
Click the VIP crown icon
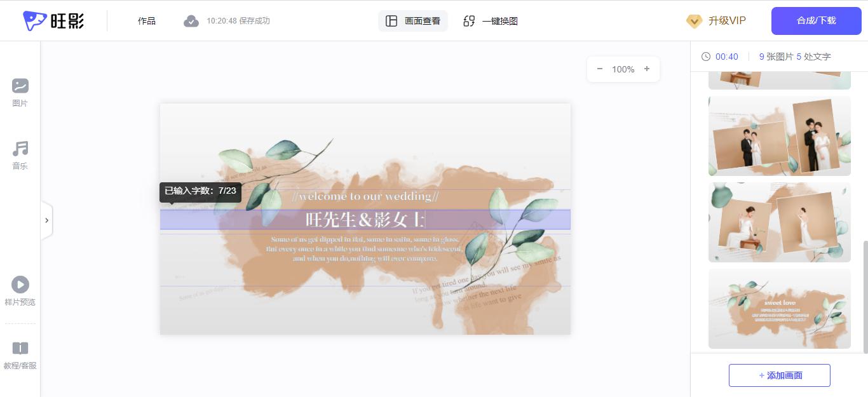coord(694,21)
